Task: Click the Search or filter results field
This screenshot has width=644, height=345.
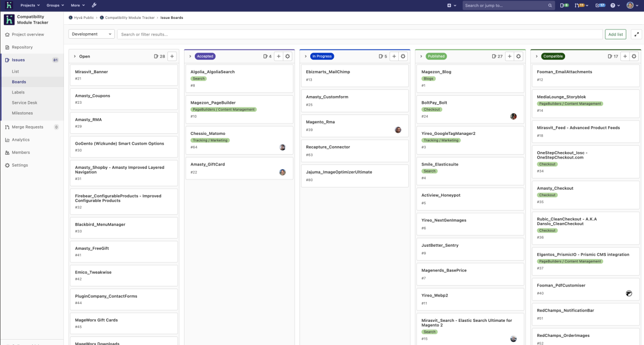Action: 360,34
